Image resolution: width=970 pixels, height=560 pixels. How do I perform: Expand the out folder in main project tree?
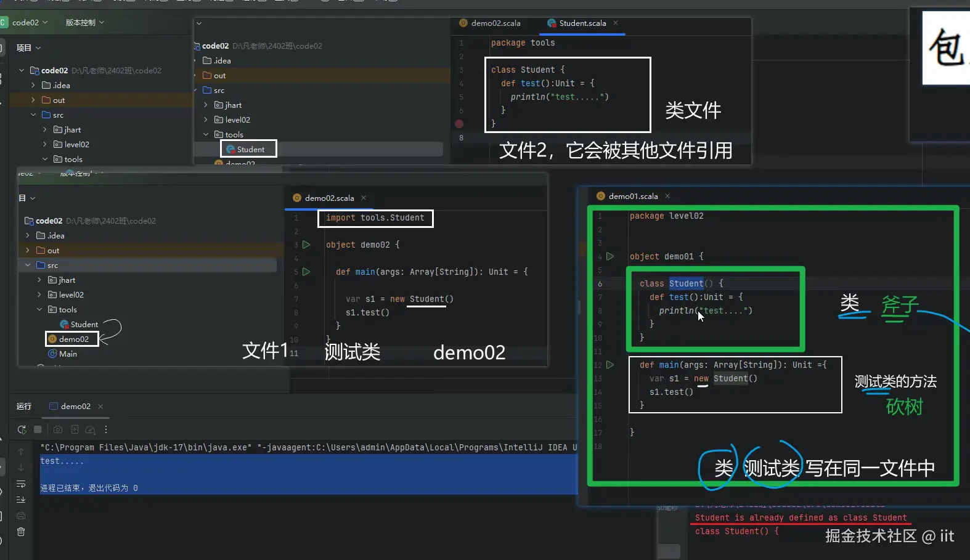[33, 100]
